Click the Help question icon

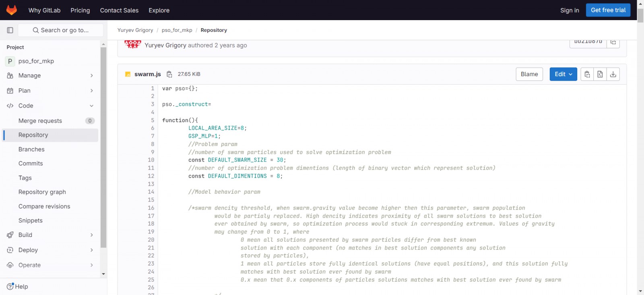tap(10, 287)
